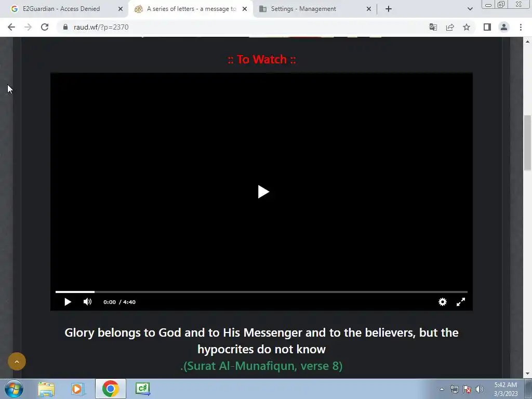Open the Windows Start menu

[x=14, y=389]
